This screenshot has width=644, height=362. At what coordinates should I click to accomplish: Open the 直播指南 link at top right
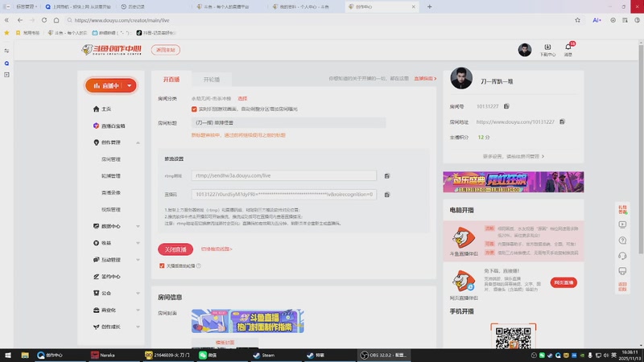pos(425,78)
